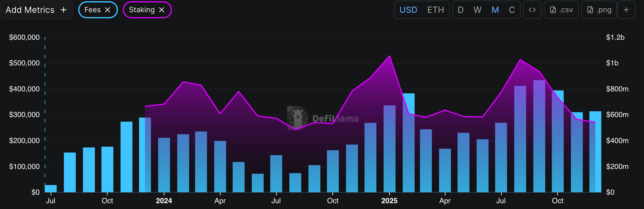The width and height of the screenshot is (644, 209).
Task: Switch denomination to USD
Action: click(408, 10)
